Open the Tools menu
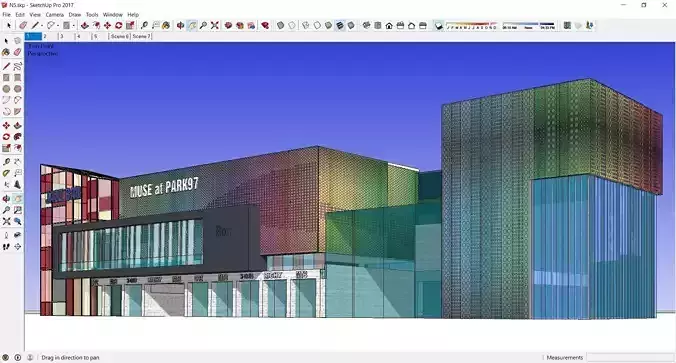The height and width of the screenshot is (363, 676). coord(92,15)
